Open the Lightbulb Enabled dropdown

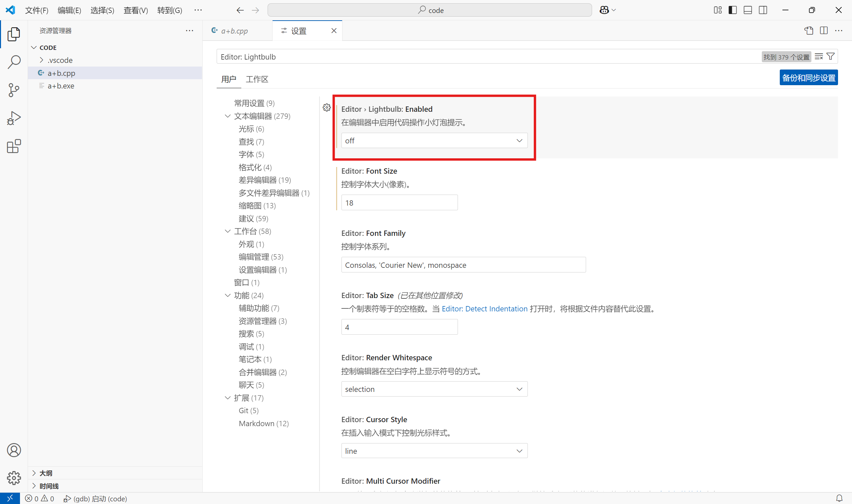(434, 141)
